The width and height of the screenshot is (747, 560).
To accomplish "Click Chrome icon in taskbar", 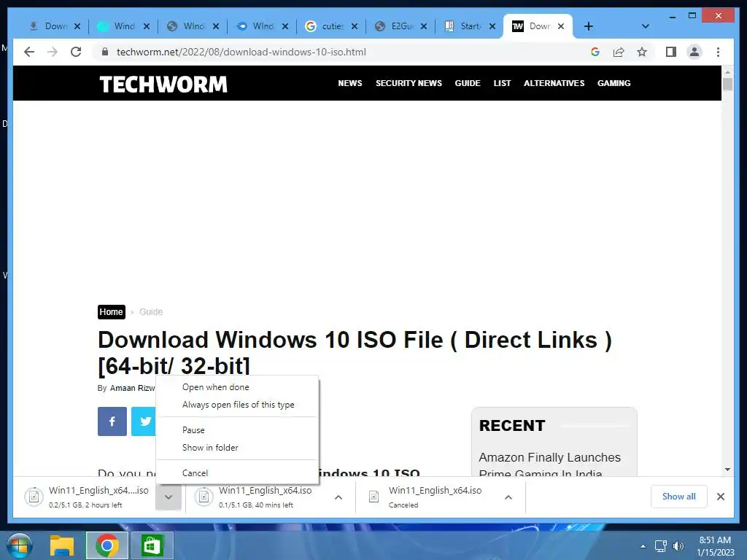I will point(107,545).
